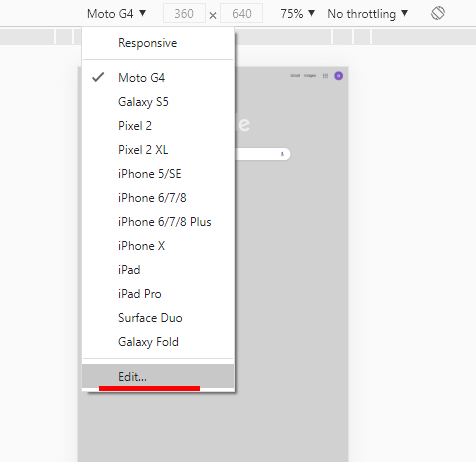Choose Galaxy S5 device
This screenshot has width=476, height=462.
click(158, 102)
